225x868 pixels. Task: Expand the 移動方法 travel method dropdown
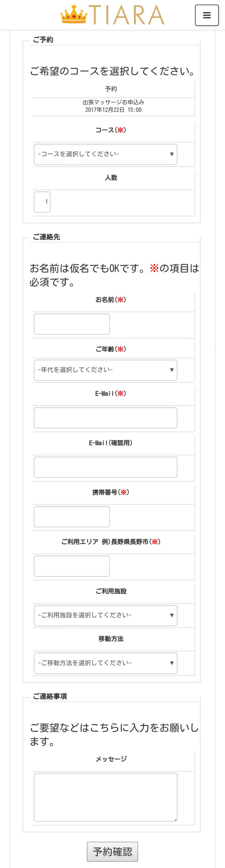(x=106, y=663)
